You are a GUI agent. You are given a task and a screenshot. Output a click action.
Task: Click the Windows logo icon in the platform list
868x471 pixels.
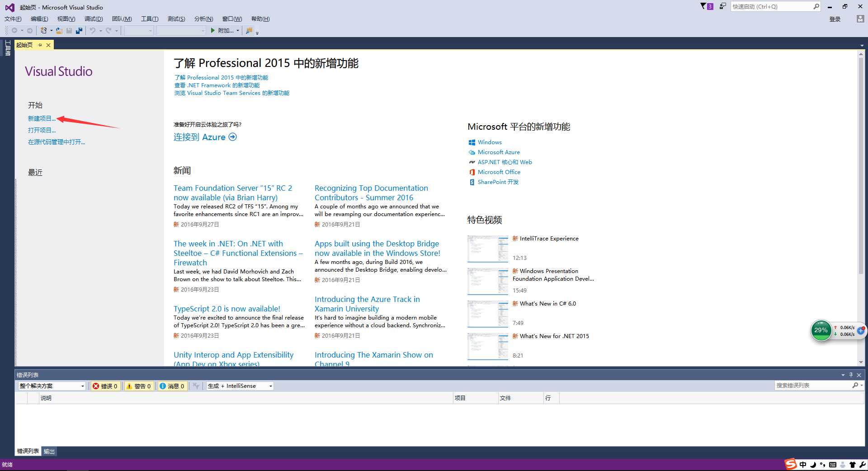(472, 142)
